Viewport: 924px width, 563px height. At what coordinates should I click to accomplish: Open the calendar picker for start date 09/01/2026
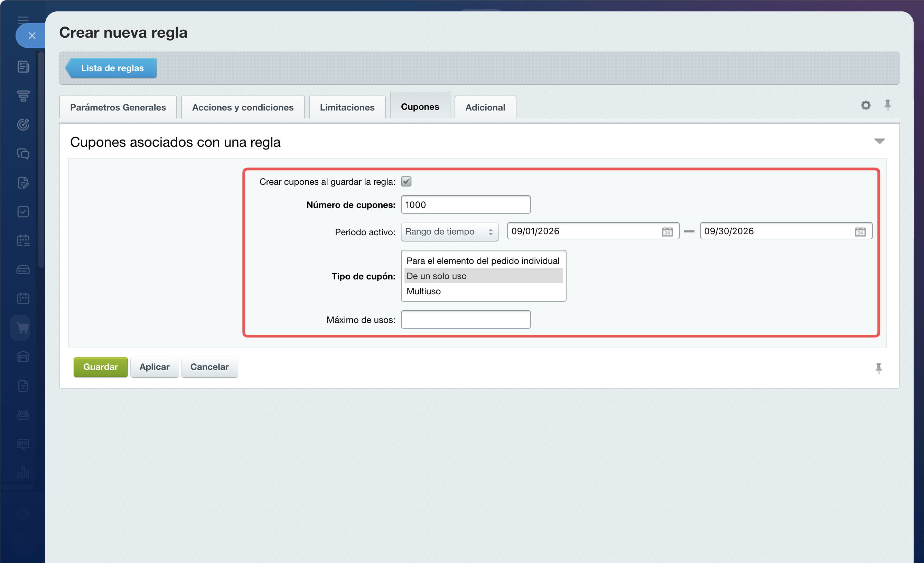667,231
